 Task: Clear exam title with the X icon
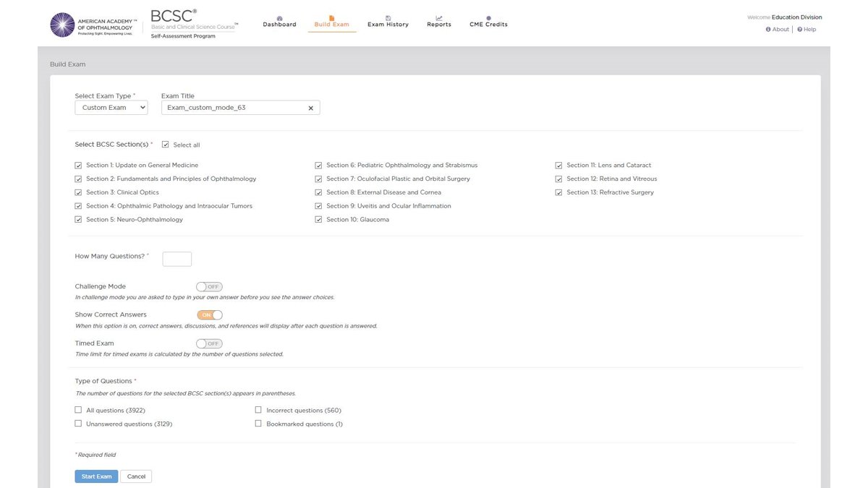(310, 108)
